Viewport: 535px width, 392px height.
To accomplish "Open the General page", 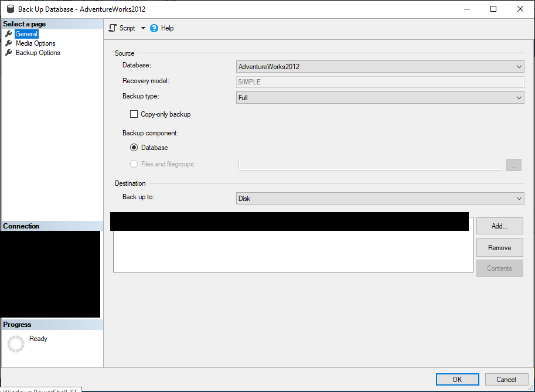I will (x=26, y=34).
